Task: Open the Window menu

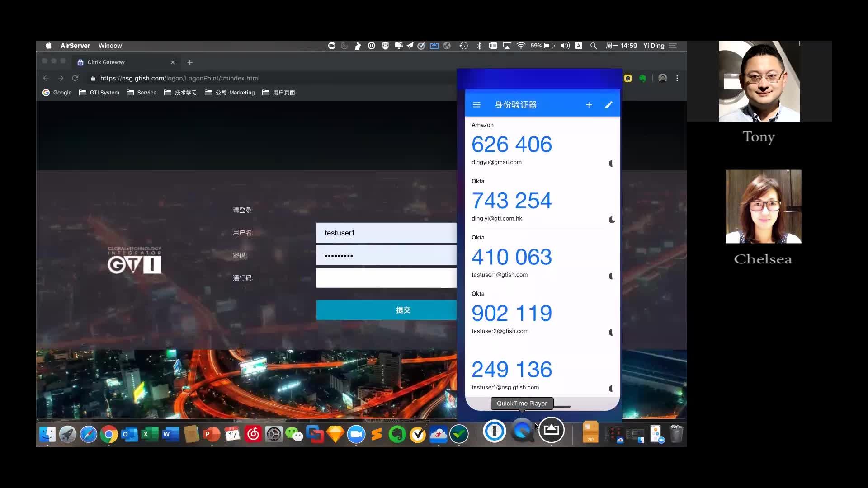Action: point(110,46)
